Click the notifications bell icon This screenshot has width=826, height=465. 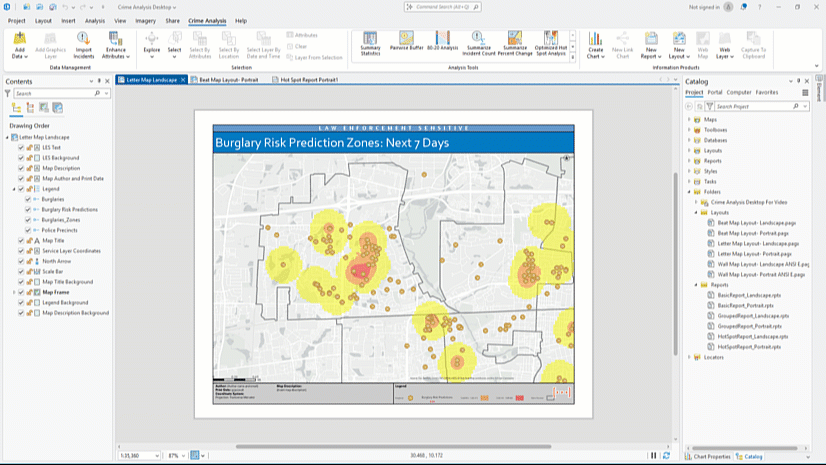coord(743,7)
